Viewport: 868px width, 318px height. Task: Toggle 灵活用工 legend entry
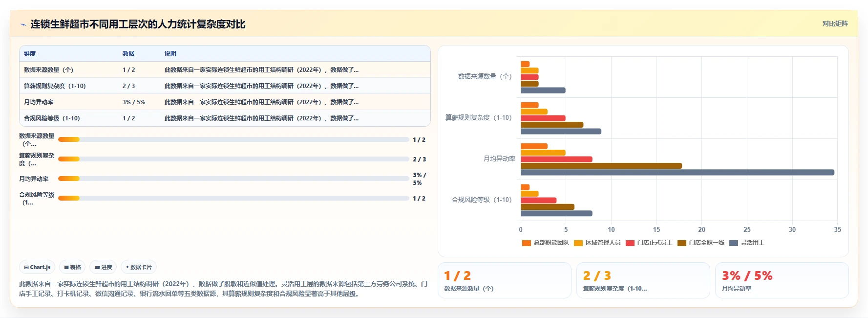746,243
